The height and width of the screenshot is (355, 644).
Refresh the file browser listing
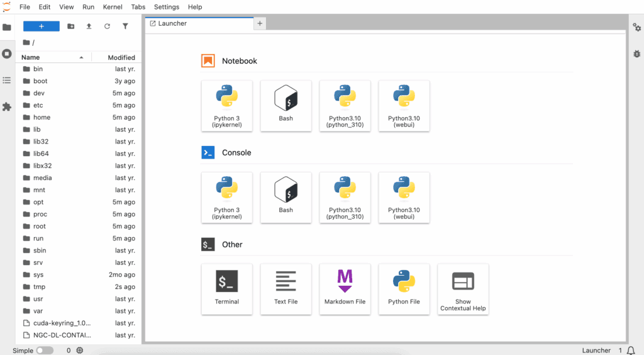(107, 26)
